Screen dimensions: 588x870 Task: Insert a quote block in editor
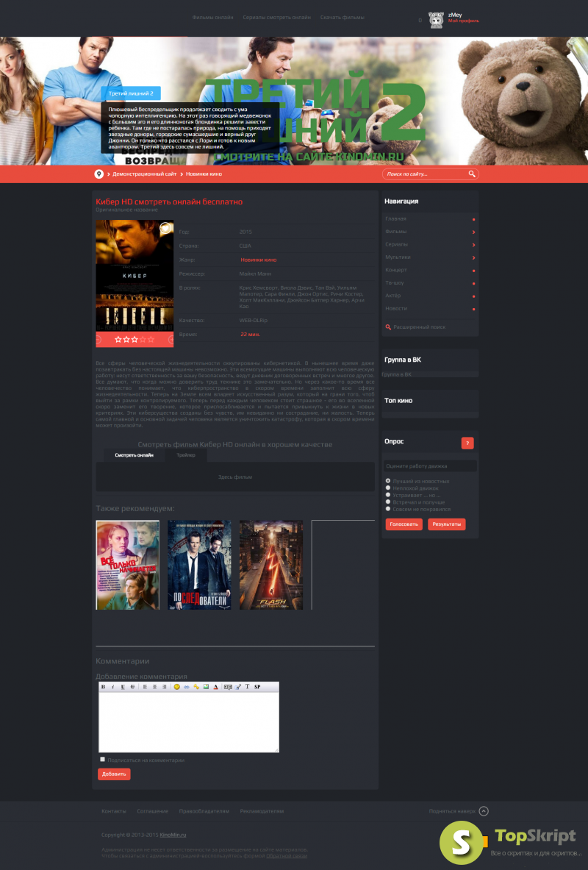click(x=228, y=687)
